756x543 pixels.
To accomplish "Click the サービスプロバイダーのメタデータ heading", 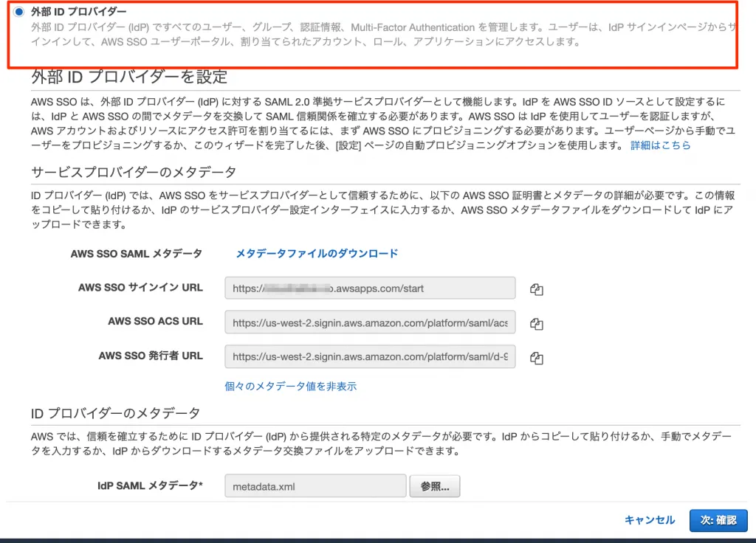I will pyautogui.click(x=134, y=172).
